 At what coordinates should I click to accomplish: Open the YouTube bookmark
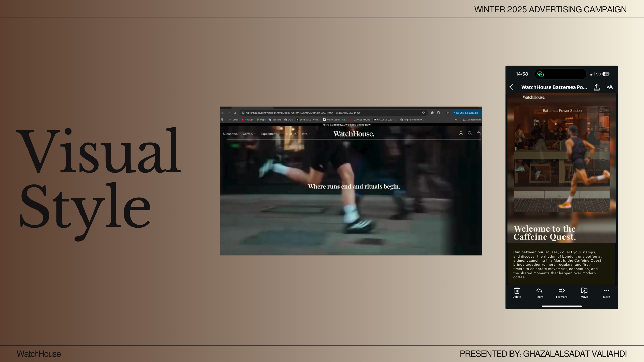coord(248,120)
